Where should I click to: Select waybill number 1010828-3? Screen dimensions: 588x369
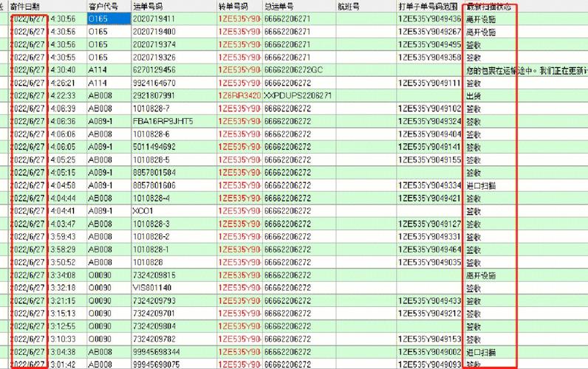pos(151,224)
